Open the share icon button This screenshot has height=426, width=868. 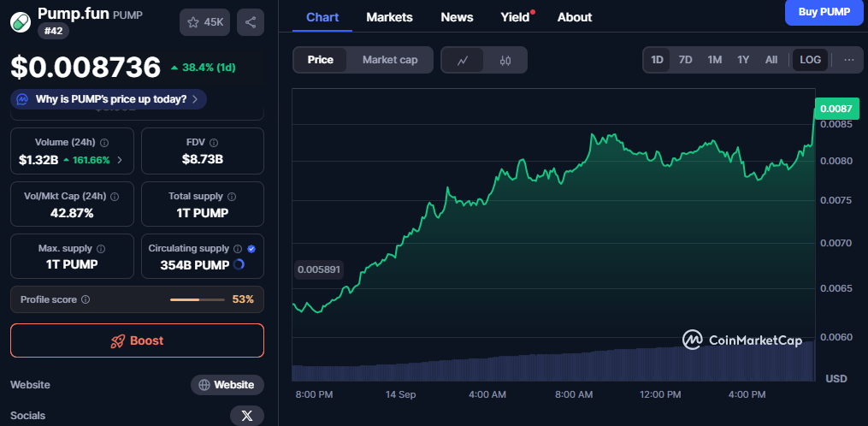pyautogui.click(x=251, y=22)
